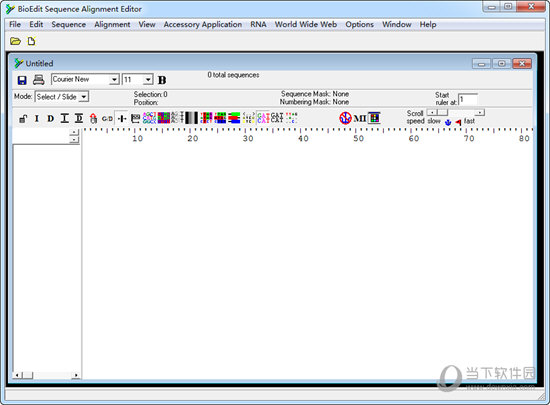550x405 pixels.
Task: Click the colored CAT translation icon
Action: 263,118
